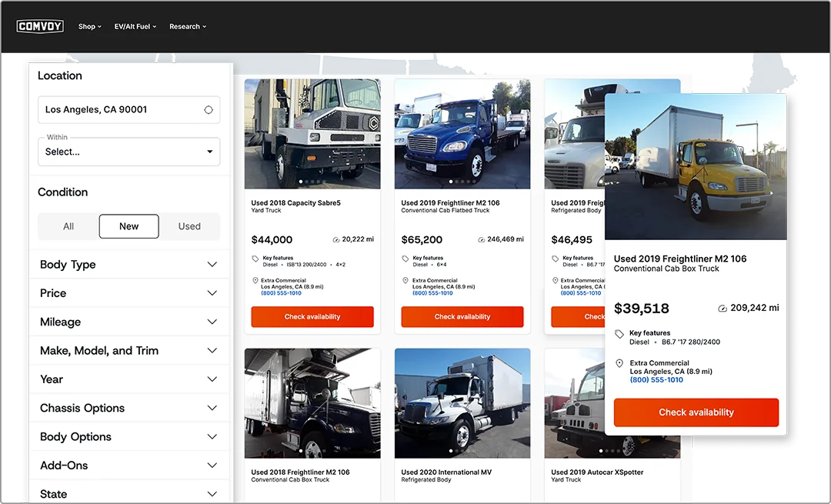Click the odometer icon beside 209,242 mi
831x504 pixels.
722,308
